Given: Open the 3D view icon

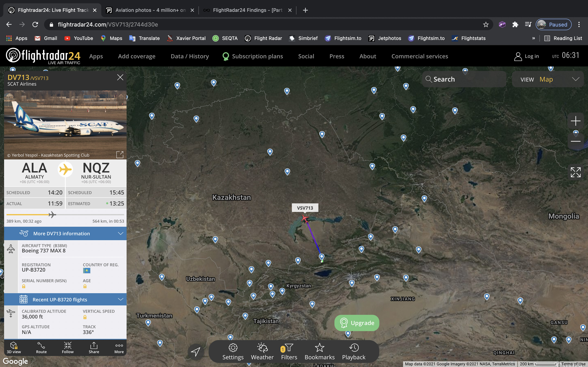Looking at the screenshot, I should 14,347.
